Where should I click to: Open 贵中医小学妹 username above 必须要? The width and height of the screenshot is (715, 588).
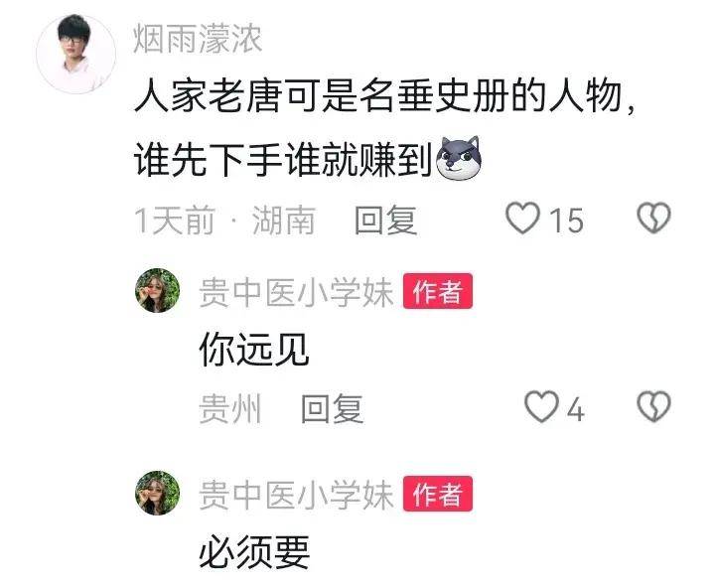296,495
